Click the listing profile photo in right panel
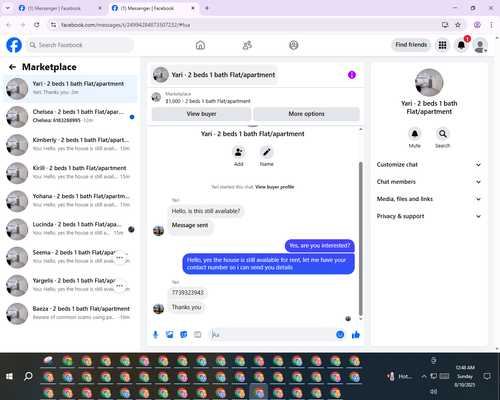 point(429,83)
